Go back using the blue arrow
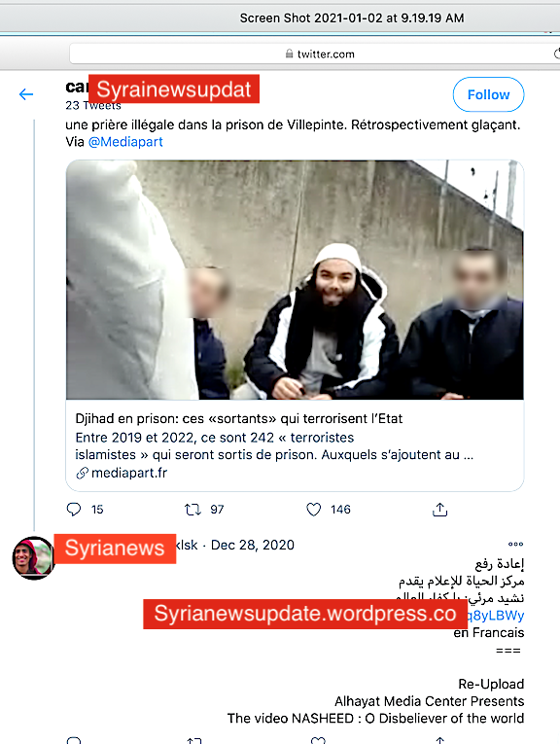Screen dimensions: 560x744 [26, 94]
